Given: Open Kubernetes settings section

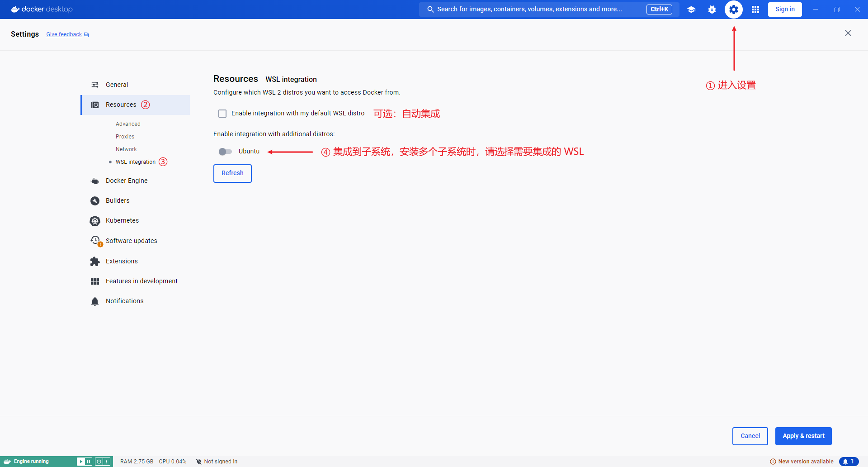Looking at the screenshot, I should click(122, 221).
